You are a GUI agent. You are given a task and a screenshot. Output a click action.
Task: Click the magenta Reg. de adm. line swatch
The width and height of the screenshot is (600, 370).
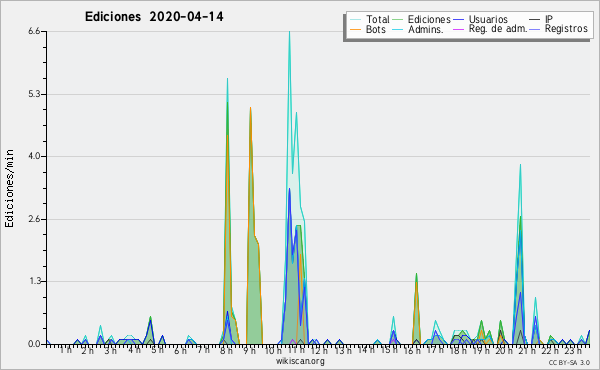pos(459,29)
